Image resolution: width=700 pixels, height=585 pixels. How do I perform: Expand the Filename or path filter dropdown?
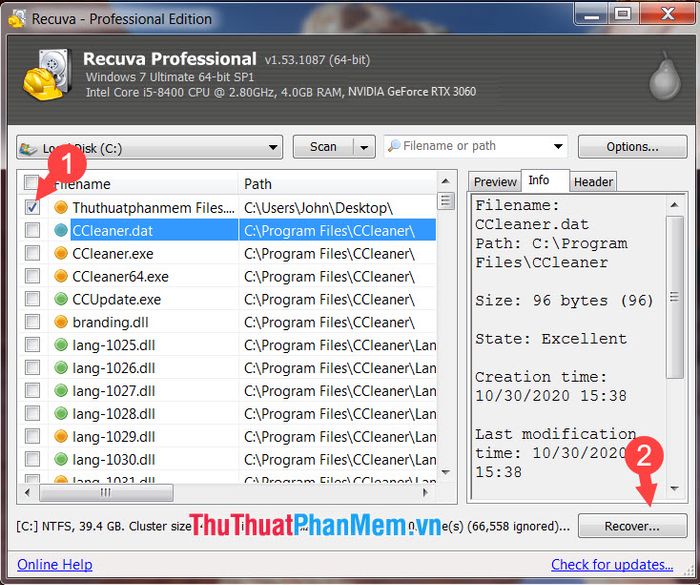558,146
